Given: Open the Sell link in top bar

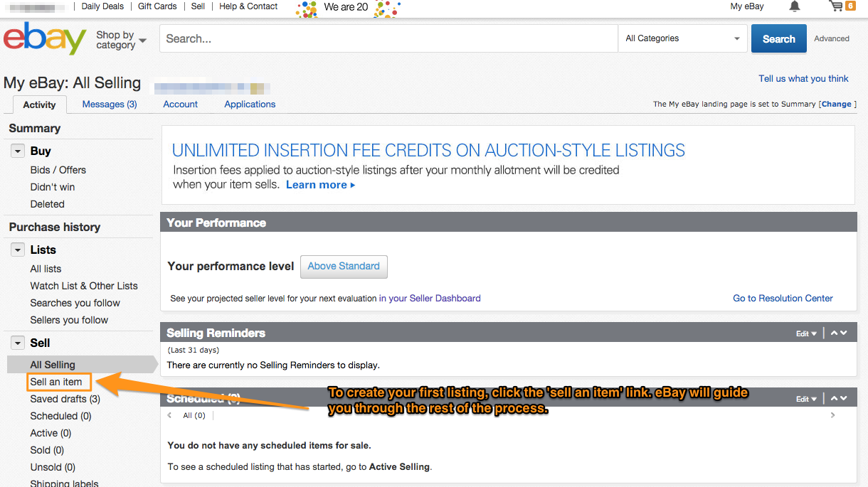Looking at the screenshot, I should coord(198,6).
